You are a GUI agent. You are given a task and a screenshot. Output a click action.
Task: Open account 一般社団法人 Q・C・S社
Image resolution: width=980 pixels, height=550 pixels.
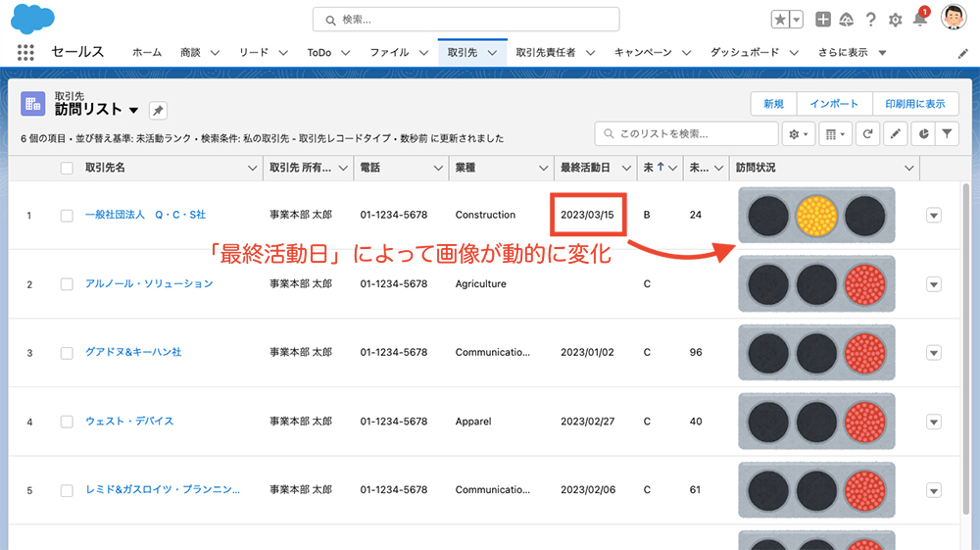point(146,215)
